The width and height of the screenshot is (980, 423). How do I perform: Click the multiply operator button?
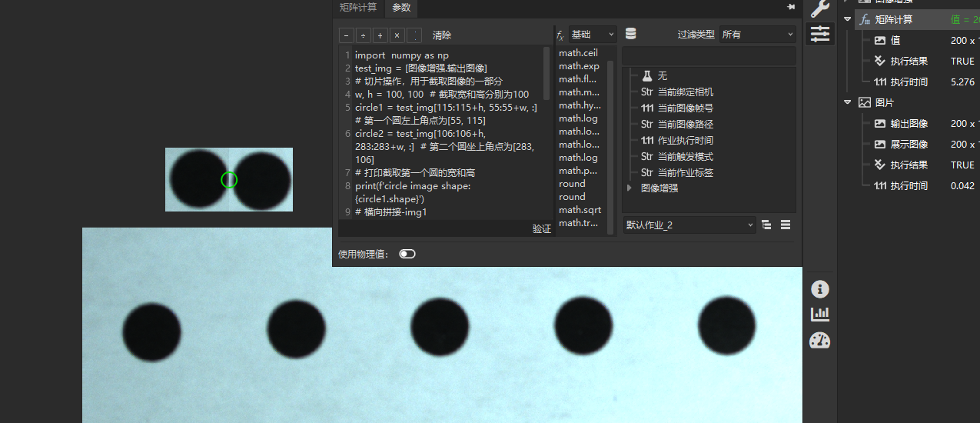(397, 35)
